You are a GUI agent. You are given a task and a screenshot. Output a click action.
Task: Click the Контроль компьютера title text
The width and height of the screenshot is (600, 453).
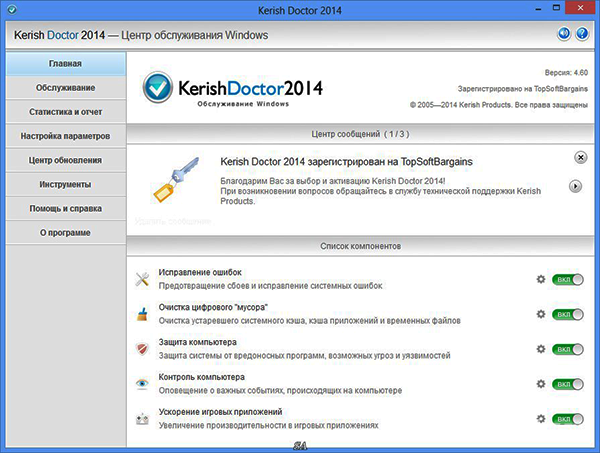pos(202,376)
